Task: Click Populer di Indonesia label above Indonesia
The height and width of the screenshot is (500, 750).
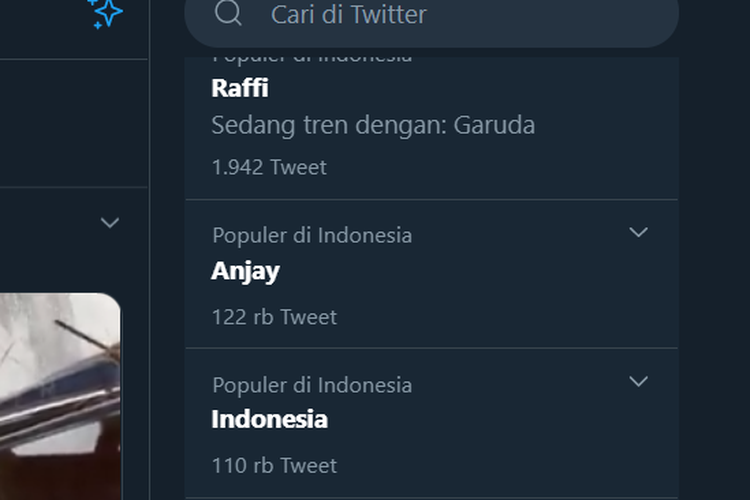Action: click(x=312, y=385)
